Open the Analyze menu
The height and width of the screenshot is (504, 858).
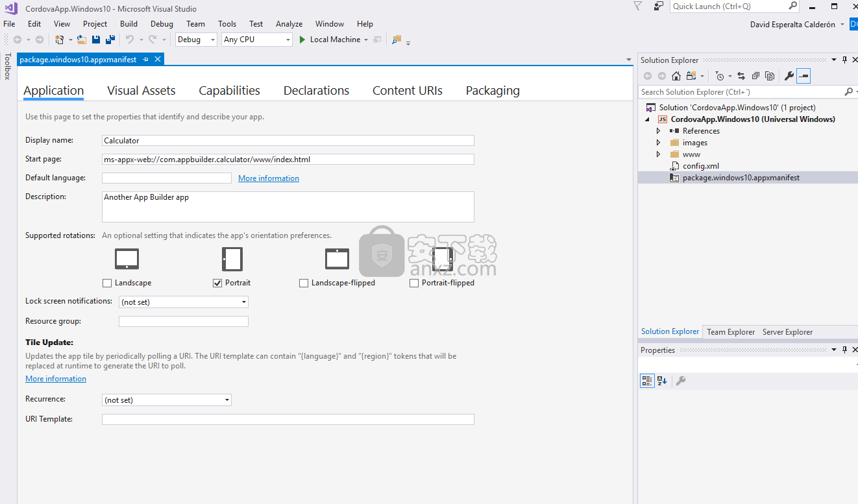coord(289,24)
